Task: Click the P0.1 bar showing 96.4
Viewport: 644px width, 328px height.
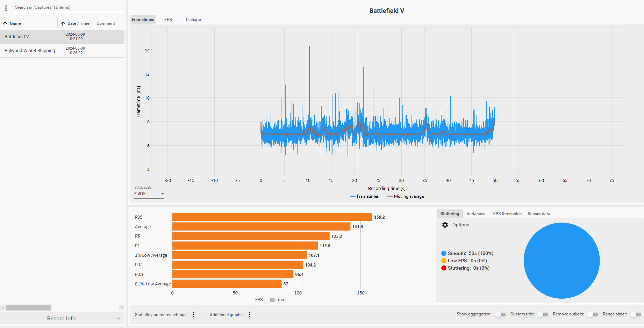Action: pos(233,274)
